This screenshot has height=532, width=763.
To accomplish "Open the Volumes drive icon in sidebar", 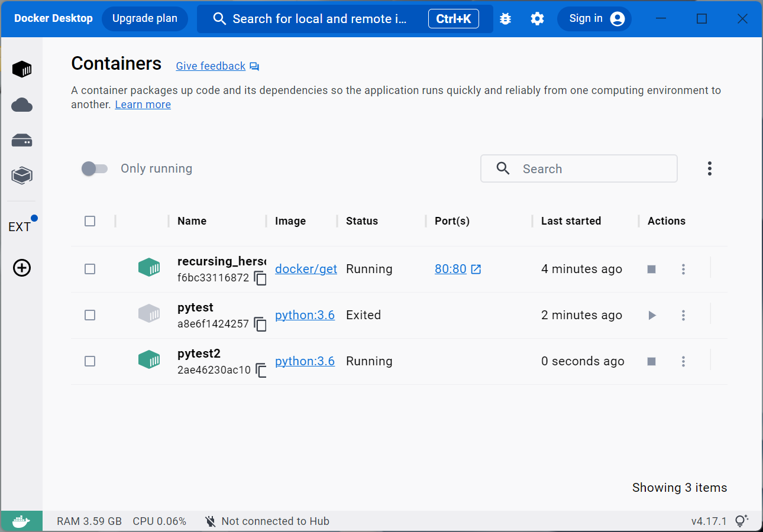I will click(x=22, y=141).
